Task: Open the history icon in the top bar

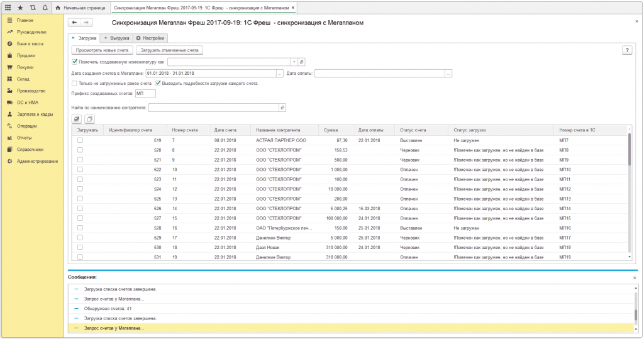Action: (x=33, y=7)
